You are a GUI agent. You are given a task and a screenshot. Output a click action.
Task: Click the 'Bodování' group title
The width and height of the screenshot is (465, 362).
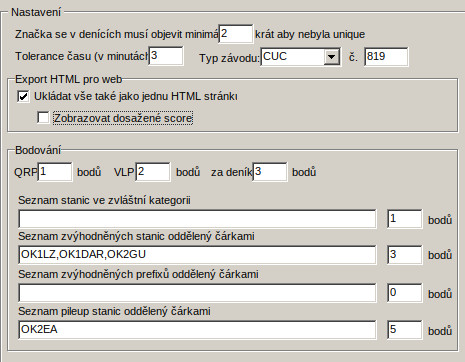[x=38, y=150]
